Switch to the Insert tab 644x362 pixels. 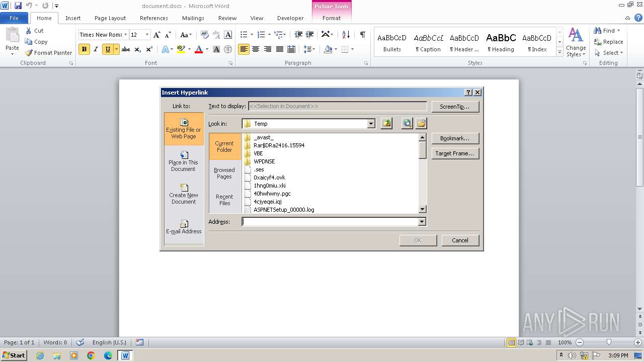point(73,18)
